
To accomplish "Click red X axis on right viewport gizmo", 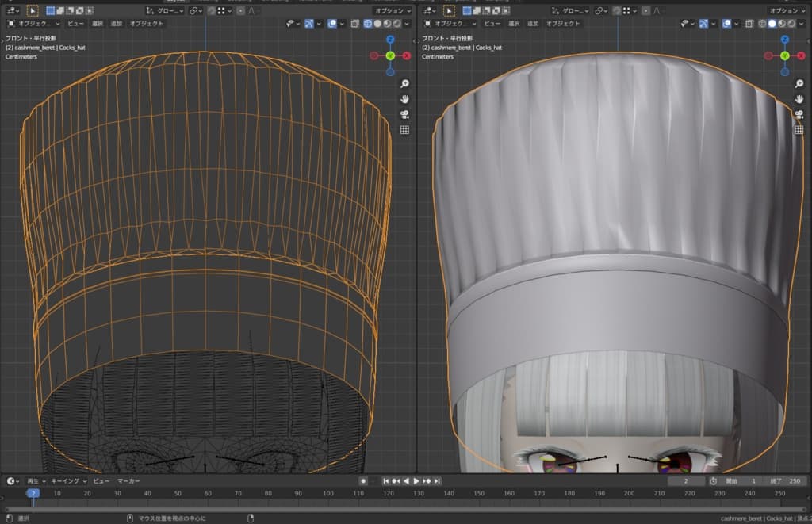I will (802, 55).
